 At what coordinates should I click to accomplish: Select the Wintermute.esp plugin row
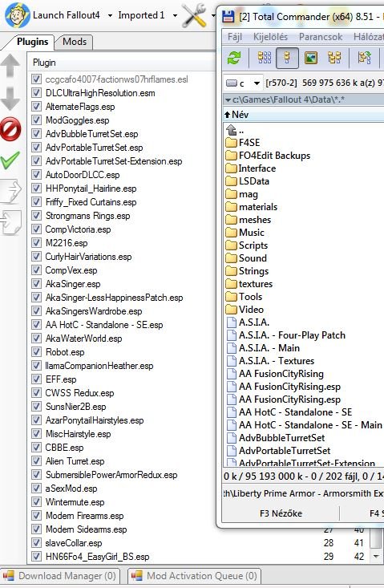pyautogui.click(x=75, y=502)
